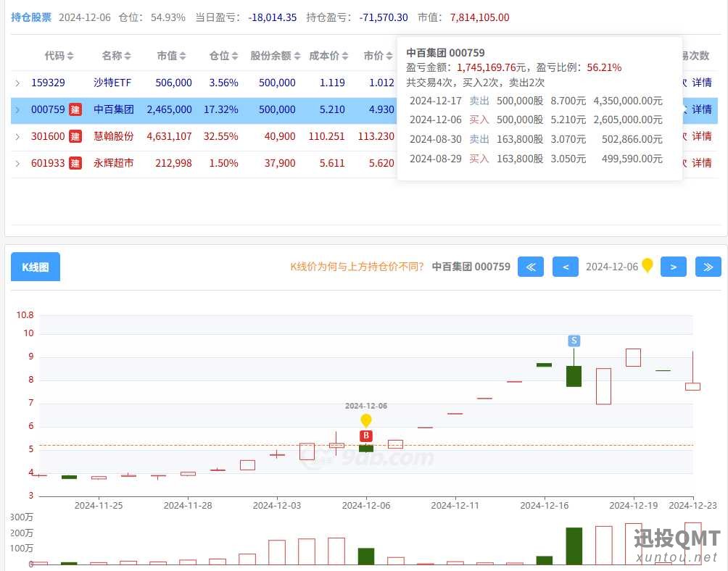The width and height of the screenshot is (728, 571).
Task: Click the yellow pin marker on the K-line chart
Action: (x=366, y=421)
